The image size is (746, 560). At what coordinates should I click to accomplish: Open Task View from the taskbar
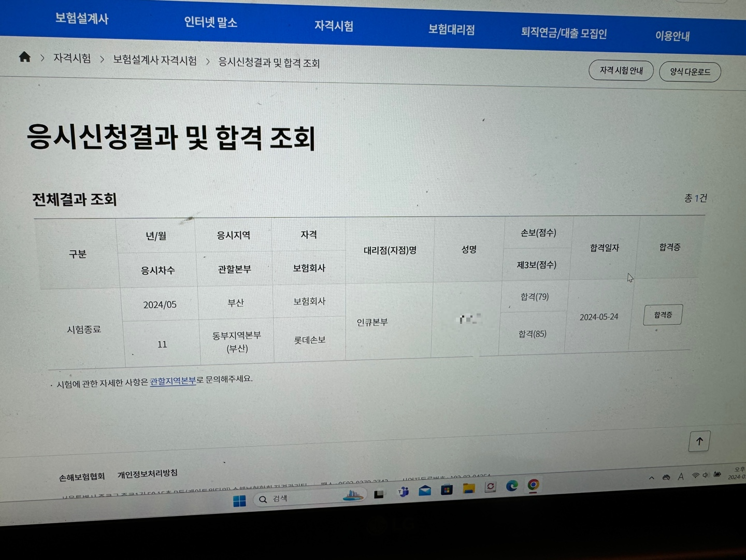tap(379, 494)
